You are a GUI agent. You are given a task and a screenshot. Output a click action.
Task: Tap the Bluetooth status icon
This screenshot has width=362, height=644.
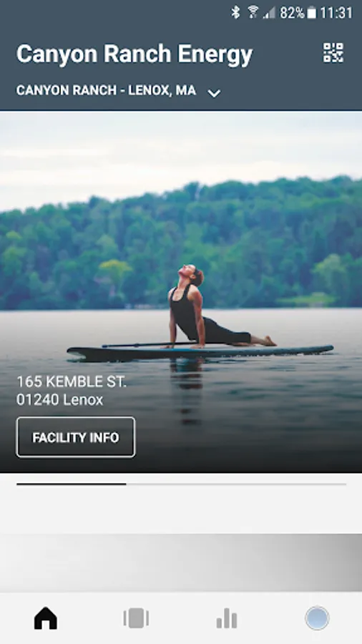pos(235,12)
